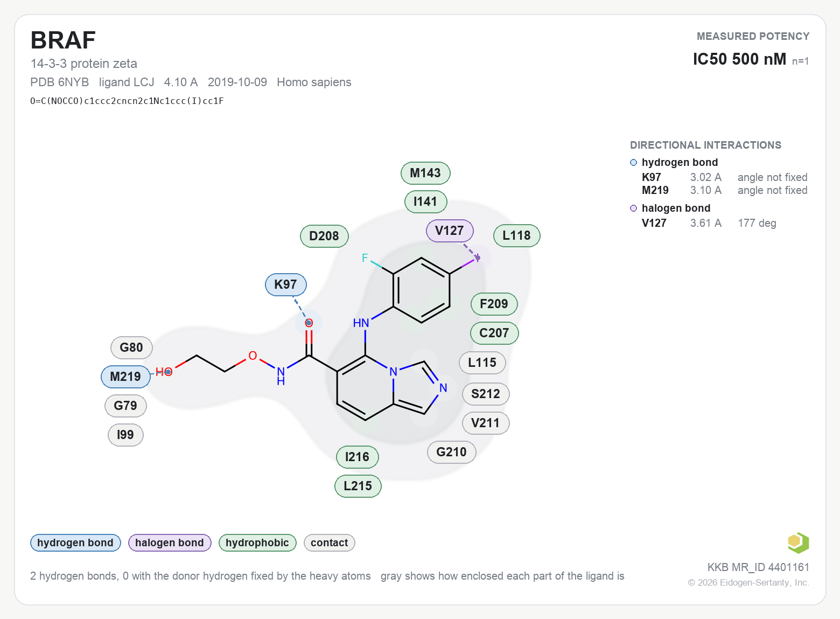The height and width of the screenshot is (619, 840).
Task: Click the 'PDB 6NYB' identifier text
Action: (60, 82)
